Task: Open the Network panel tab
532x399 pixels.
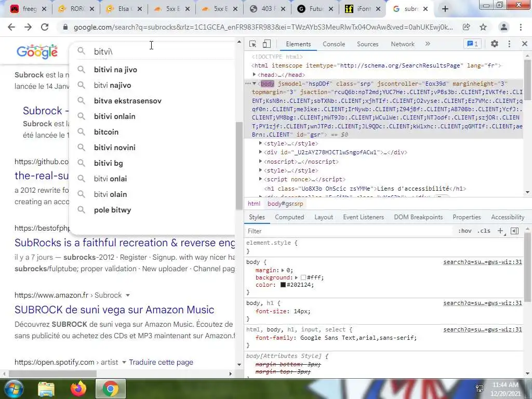Action: [403, 44]
